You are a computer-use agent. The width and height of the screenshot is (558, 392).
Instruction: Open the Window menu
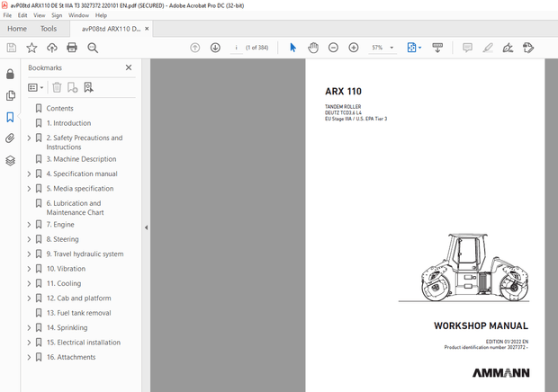tap(78, 15)
